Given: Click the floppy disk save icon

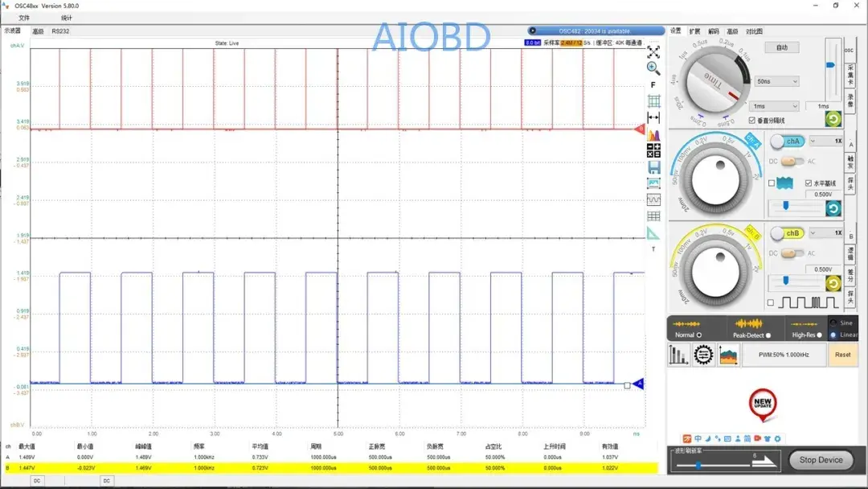Looking at the screenshot, I should pyautogui.click(x=653, y=167).
